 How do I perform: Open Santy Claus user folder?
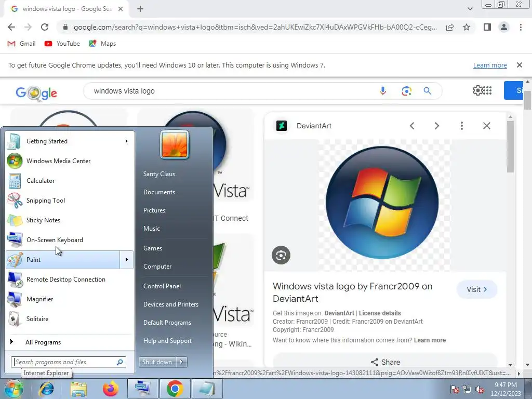(x=159, y=174)
